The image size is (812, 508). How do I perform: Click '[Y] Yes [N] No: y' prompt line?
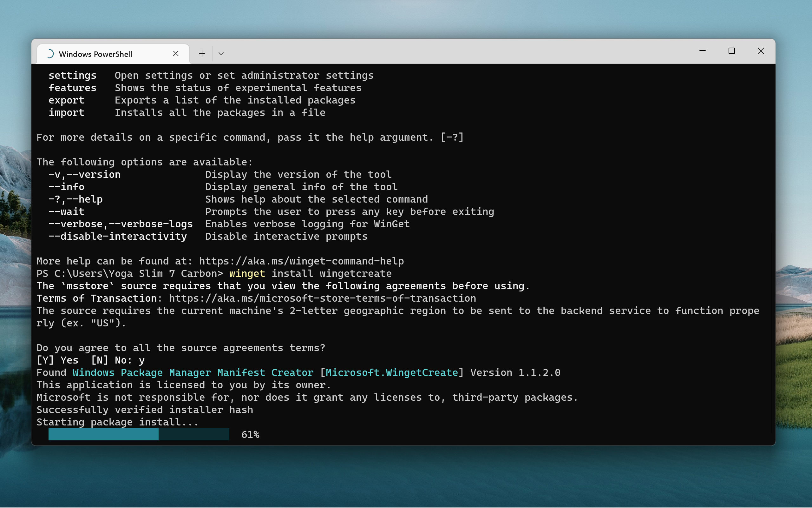tap(91, 360)
